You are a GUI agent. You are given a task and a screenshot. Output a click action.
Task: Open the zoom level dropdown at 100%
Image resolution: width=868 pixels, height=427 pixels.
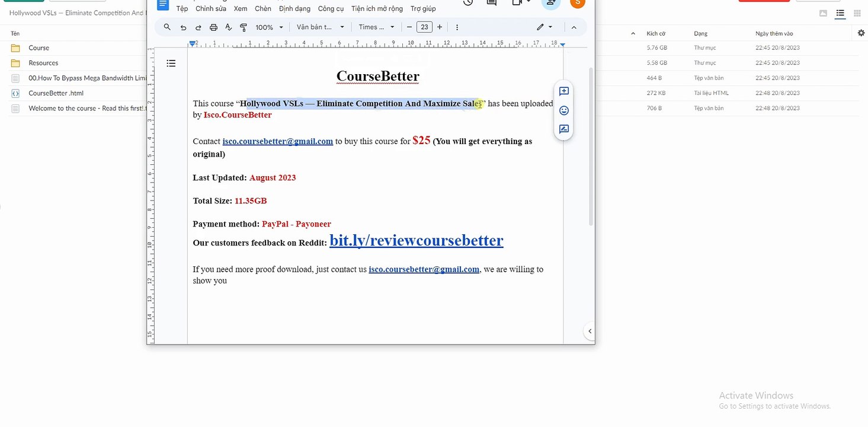coord(270,27)
